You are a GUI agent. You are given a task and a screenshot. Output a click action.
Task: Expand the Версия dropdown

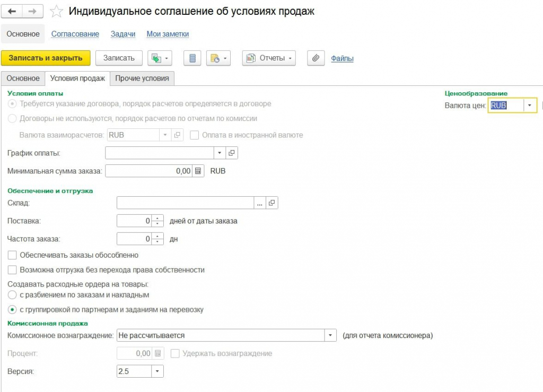click(157, 371)
